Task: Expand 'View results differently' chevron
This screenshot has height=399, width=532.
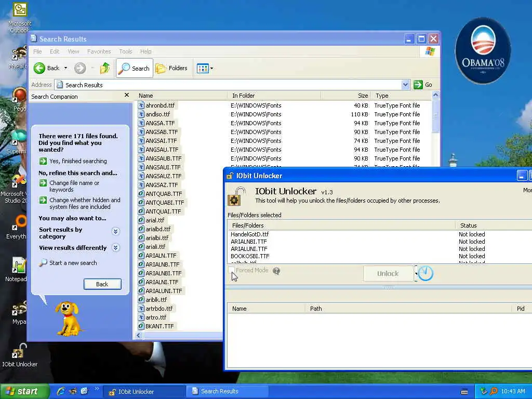Action: coord(115,248)
